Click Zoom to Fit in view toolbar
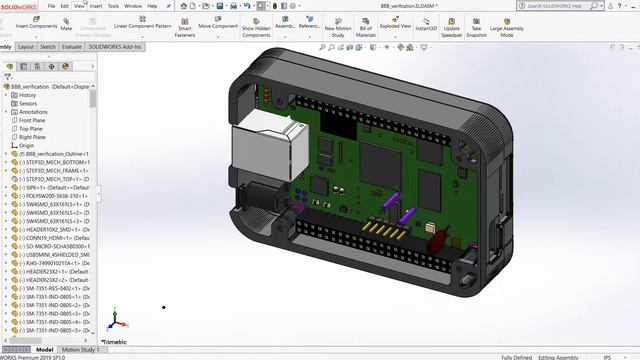Screen dimensions: 640x360 pos(322,47)
